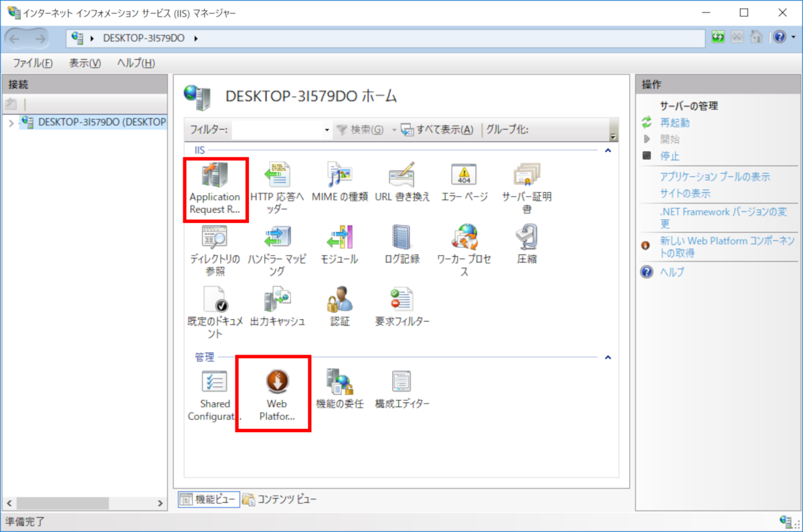Click アプリケーション プールの表示 link
The image size is (803, 532).
715,177
